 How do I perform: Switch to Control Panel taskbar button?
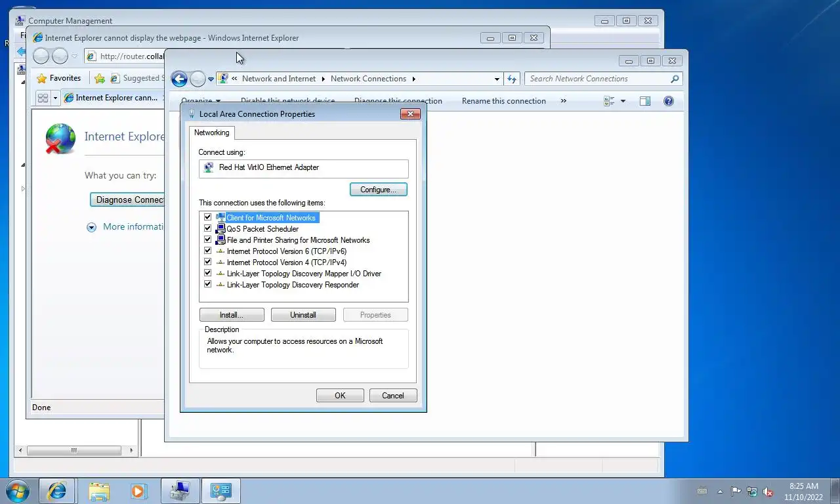[x=221, y=491]
